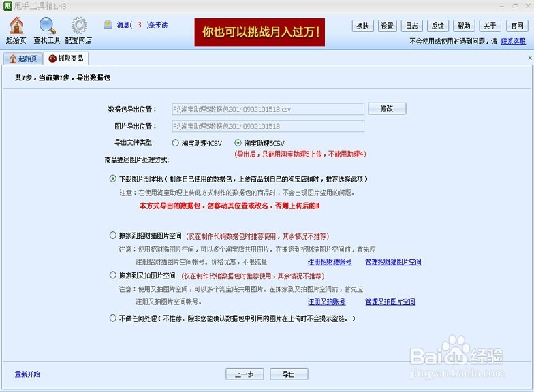This screenshot has height=392, width=534.
Task: Click the step 7 heading text
Action: tap(63, 78)
